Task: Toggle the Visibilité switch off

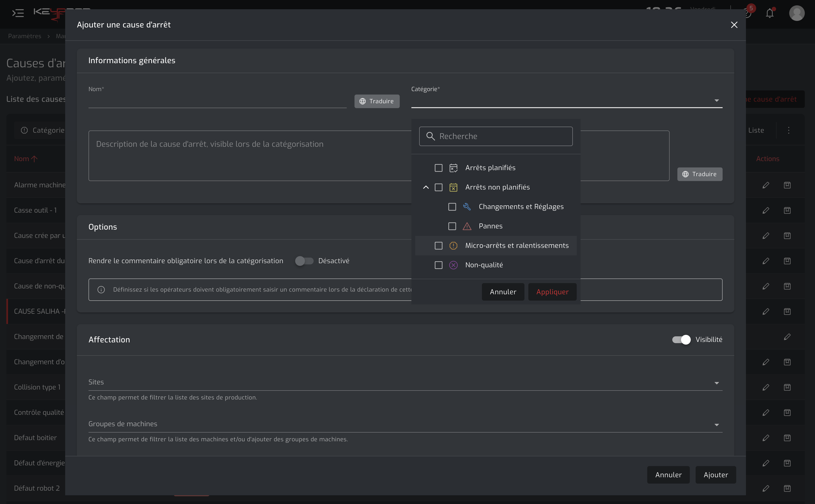Action: click(x=681, y=339)
